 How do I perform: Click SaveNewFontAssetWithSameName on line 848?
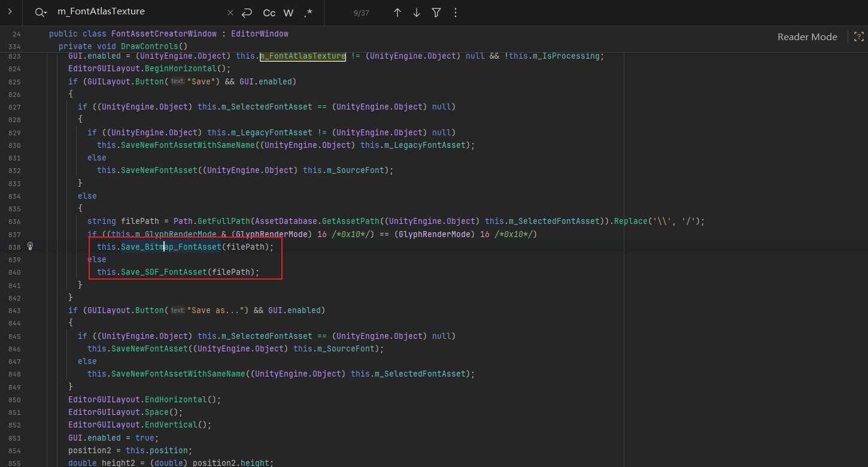pos(178,374)
